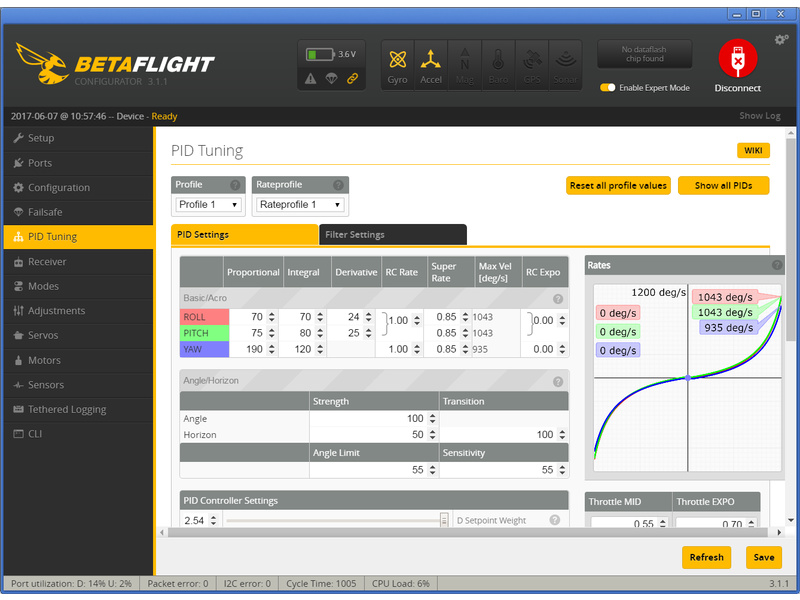Click the Save button
Screen dimensions: 800x600
(763, 558)
